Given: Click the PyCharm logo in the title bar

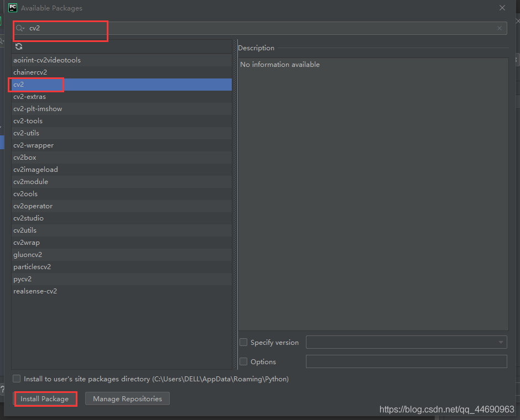Looking at the screenshot, I should point(13,8).
